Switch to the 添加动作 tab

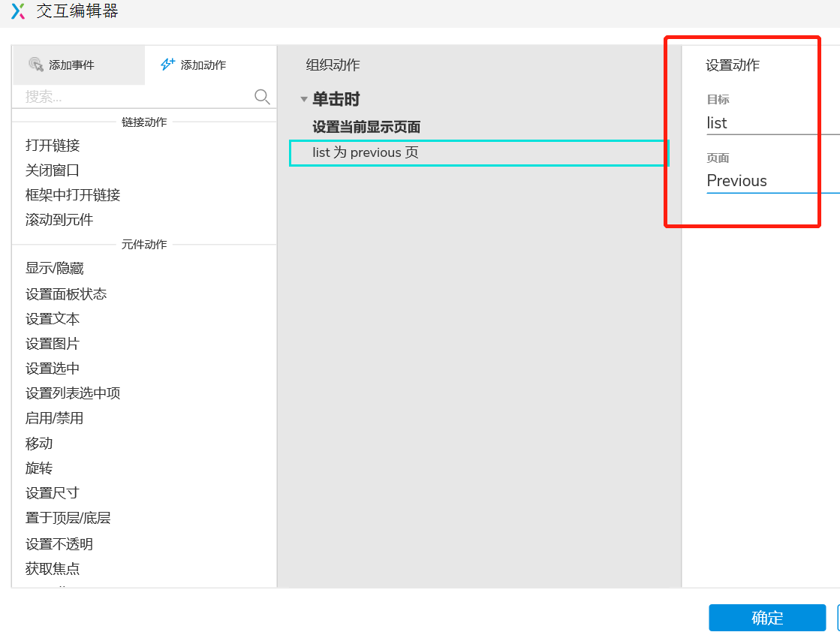coord(210,65)
